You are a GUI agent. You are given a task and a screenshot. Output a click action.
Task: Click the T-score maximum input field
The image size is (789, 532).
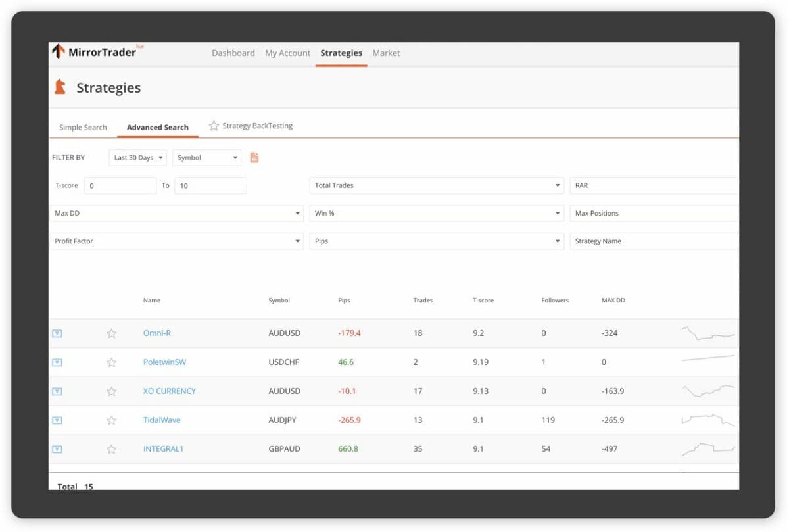(x=210, y=185)
